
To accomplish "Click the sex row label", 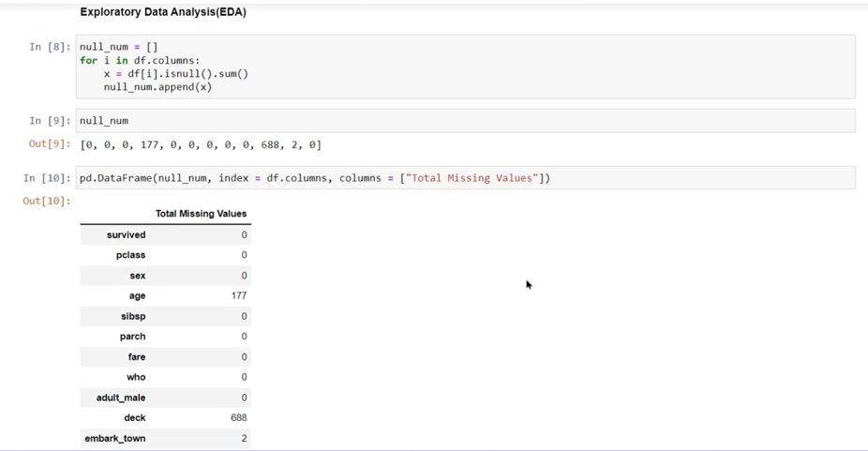I will (137, 276).
